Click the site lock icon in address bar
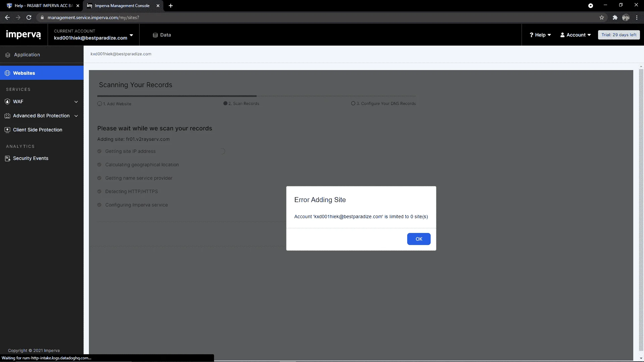 click(x=42, y=17)
